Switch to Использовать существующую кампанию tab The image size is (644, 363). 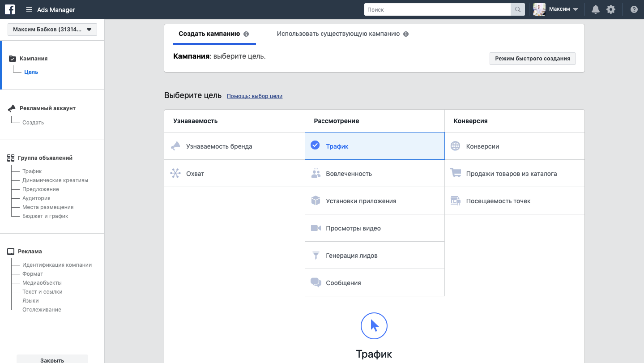(338, 34)
